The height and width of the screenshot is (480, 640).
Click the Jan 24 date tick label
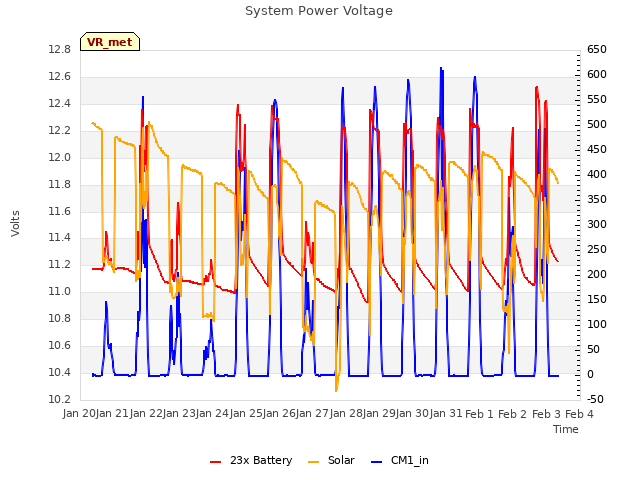(x=212, y=414)
